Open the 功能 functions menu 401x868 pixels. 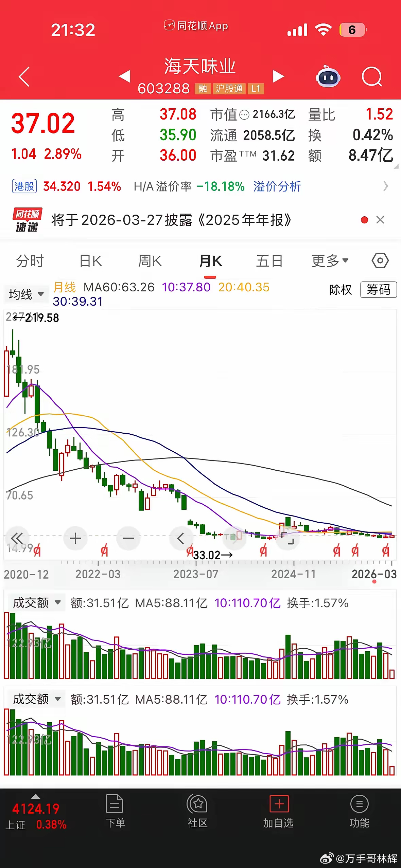point(359,811)
